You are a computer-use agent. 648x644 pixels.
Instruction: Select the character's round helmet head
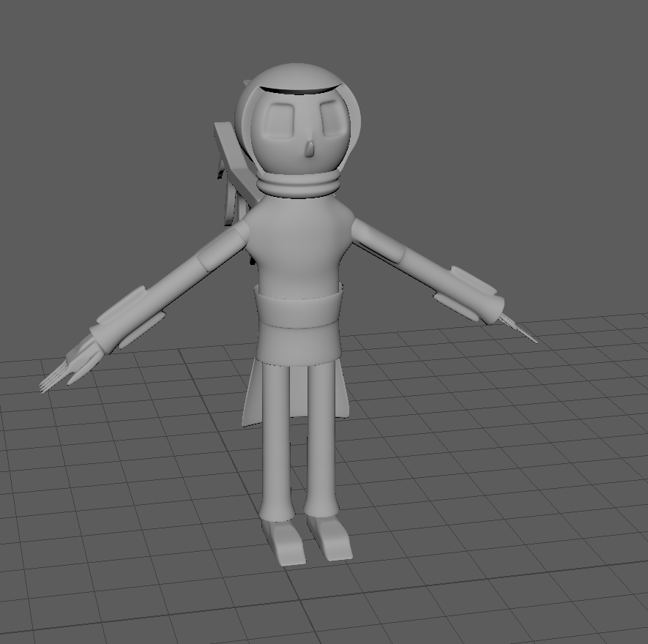[297, 120]
